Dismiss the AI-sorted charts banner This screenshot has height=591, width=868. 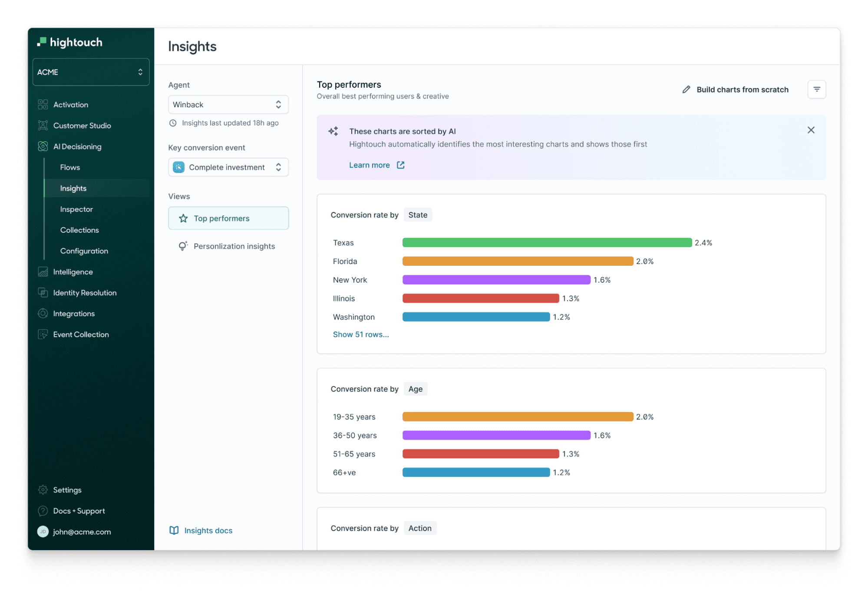click(x=811, y=130)
